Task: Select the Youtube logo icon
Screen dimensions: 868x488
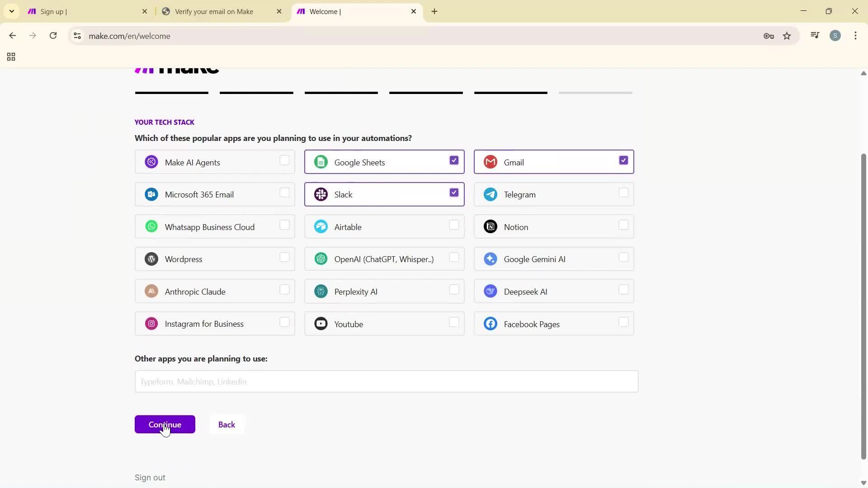Action: [x=321, y=324]
